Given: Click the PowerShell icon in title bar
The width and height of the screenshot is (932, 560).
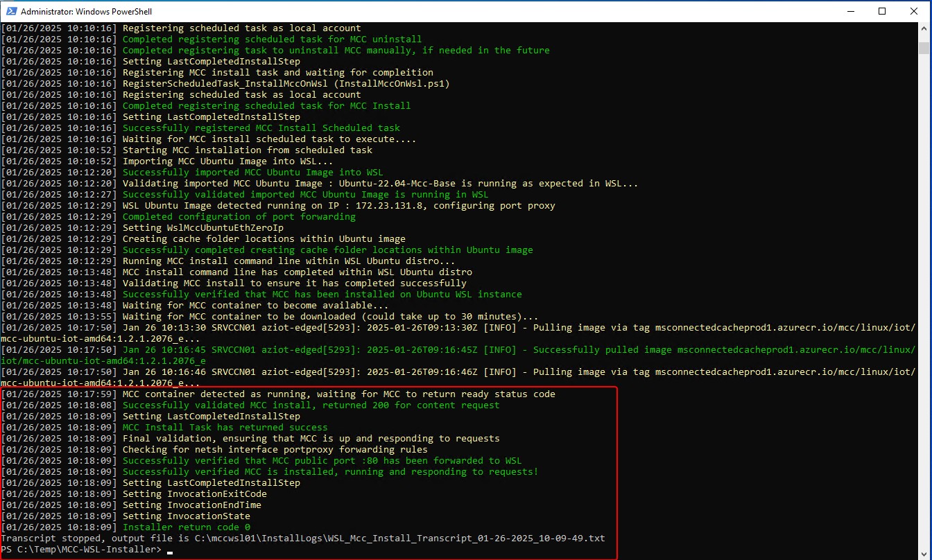Looking at the screenshot, I should 11,11.
